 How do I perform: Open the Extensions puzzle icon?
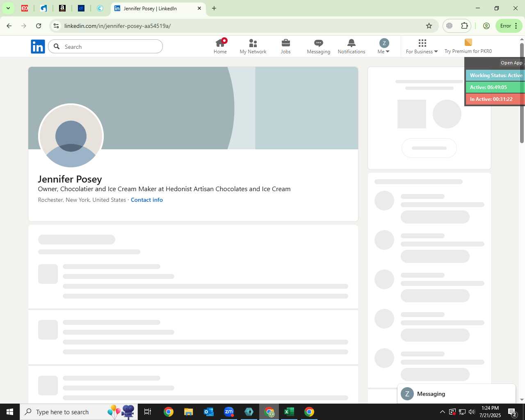point(464,26)
